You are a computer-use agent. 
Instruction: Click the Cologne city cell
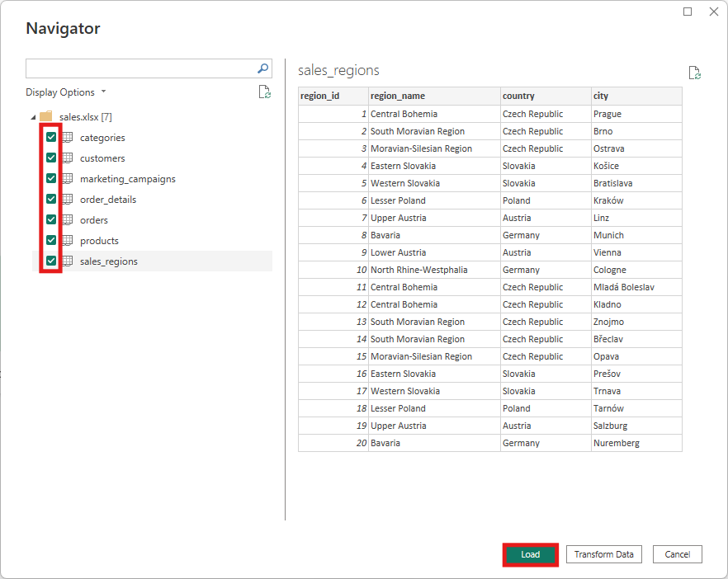tap(636, 270)
